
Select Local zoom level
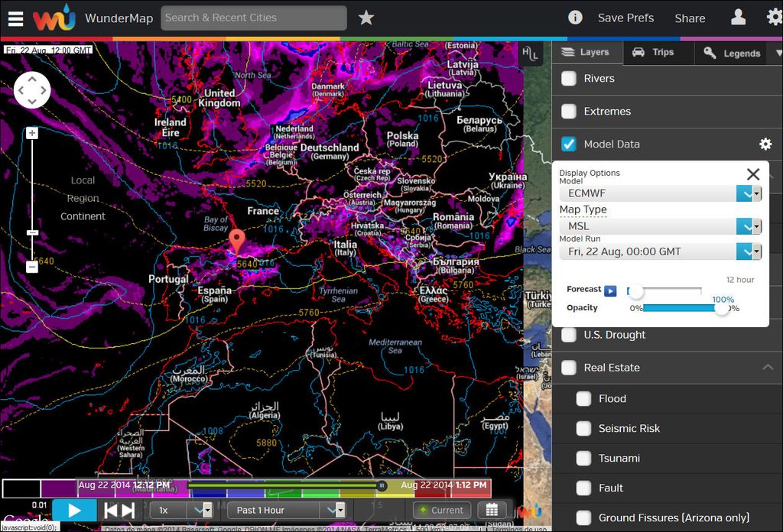tap(83, 180)
